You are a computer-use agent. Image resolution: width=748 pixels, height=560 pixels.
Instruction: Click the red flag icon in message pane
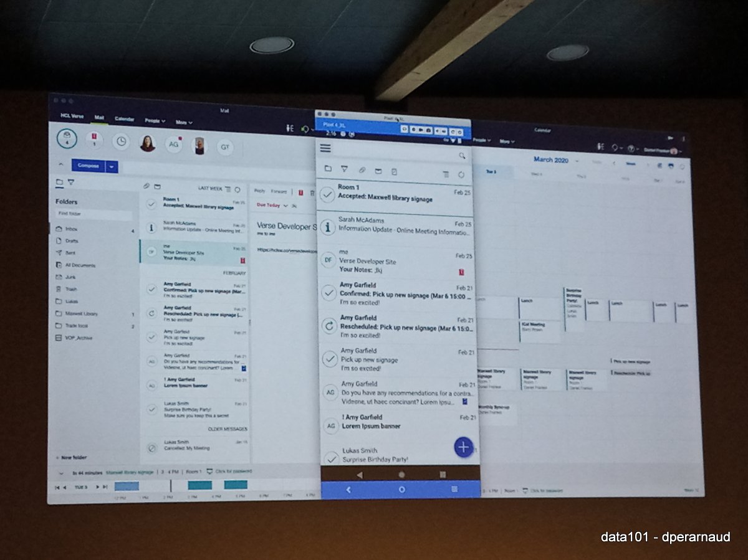[300, 192]
